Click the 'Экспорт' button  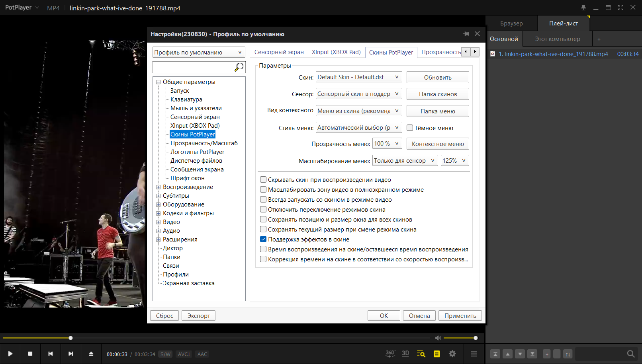coord(199,315)
